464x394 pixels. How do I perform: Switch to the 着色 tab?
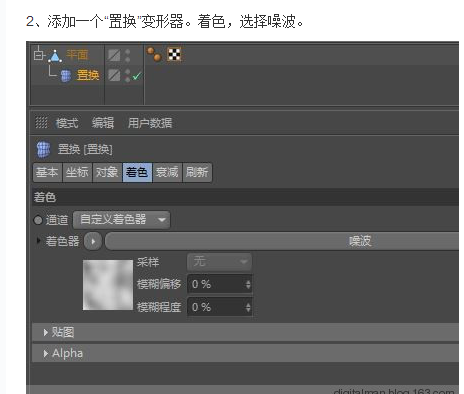(137, 172)
